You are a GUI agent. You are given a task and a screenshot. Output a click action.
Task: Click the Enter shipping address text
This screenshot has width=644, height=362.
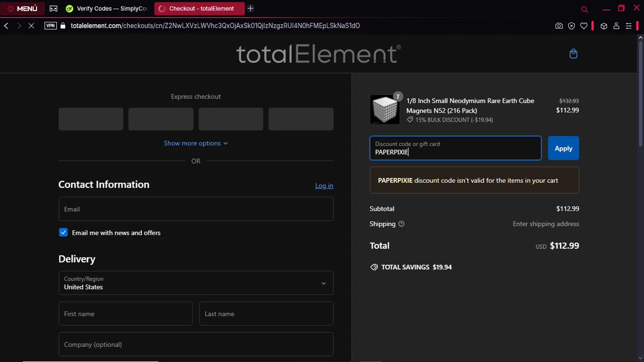click(x=546, y=224)
